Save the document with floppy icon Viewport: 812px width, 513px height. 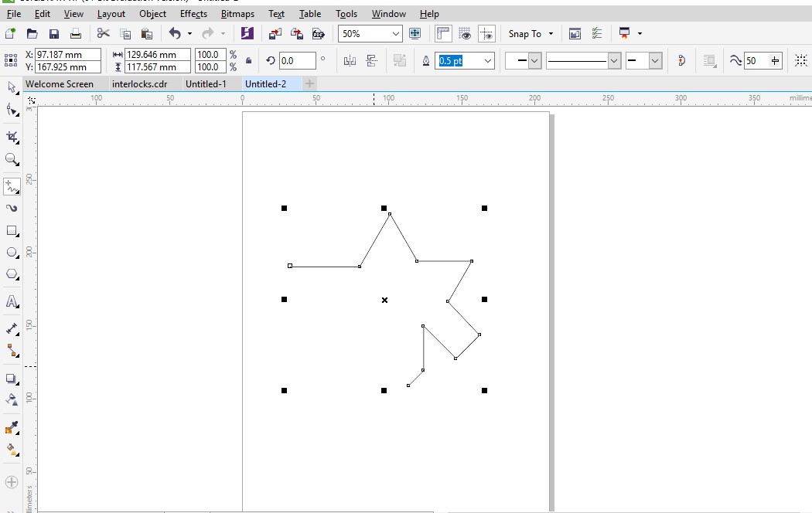pos(54,34)
